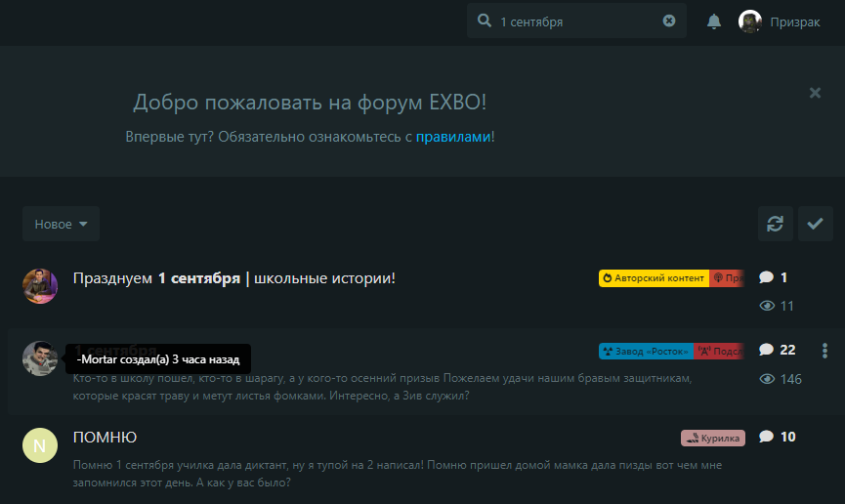Viewport: 845px width, 504px height.
Task: Open the excerpt 'Кто-то в школу пошел'
Action: click(x=382, y=387)
